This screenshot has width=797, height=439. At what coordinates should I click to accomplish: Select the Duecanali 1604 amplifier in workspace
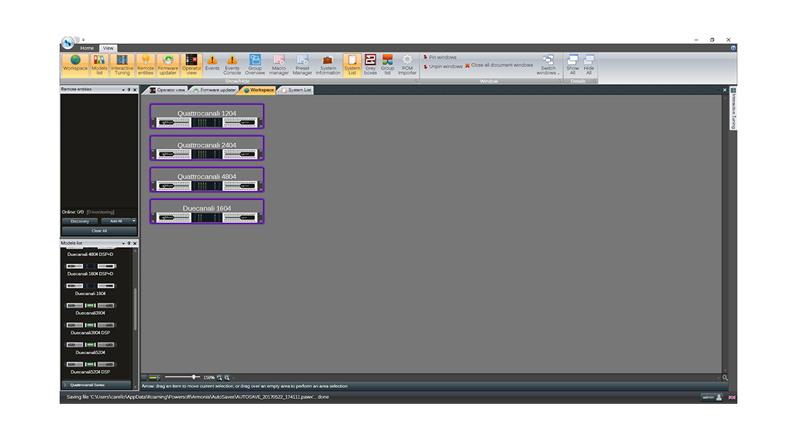click(207, 211)
